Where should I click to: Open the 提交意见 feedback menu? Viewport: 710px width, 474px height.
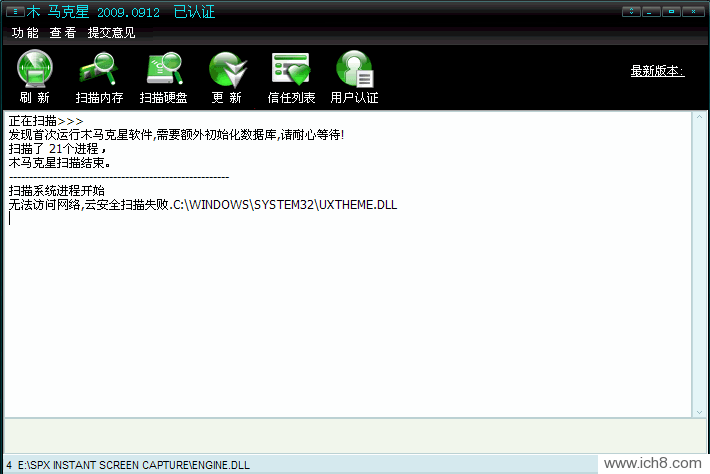click(x=111, y=33)
